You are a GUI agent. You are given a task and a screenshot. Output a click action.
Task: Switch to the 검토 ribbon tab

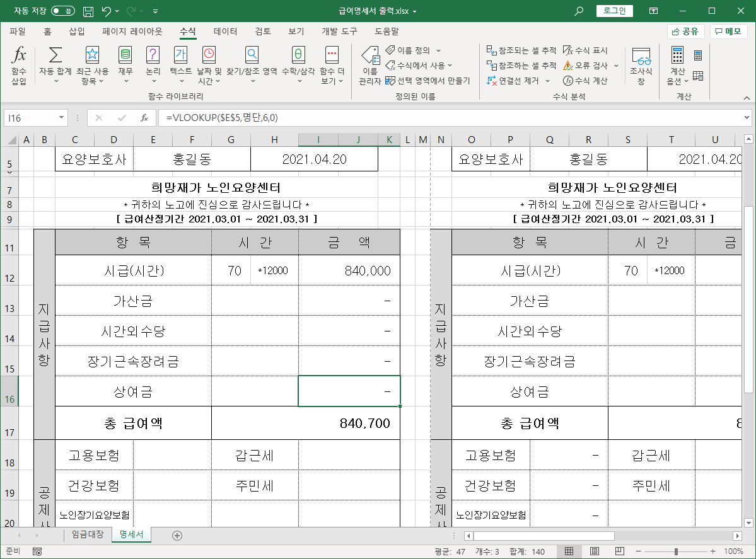coord(263,32)
